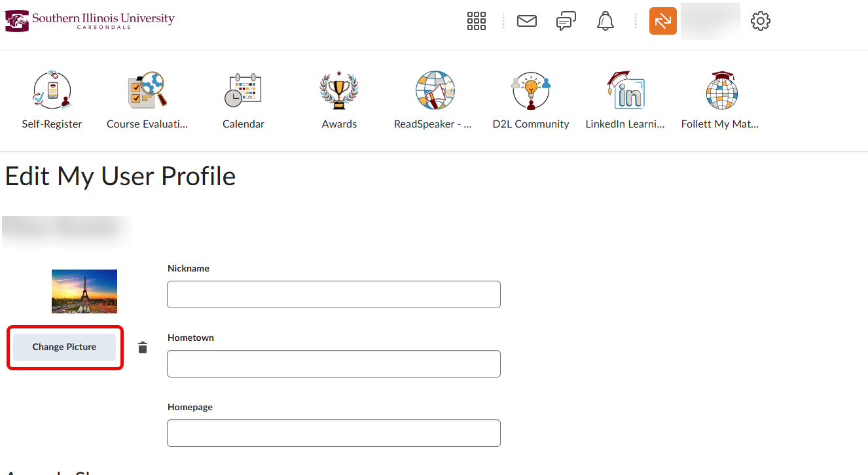Visit the D2L Community

point(530,98)
